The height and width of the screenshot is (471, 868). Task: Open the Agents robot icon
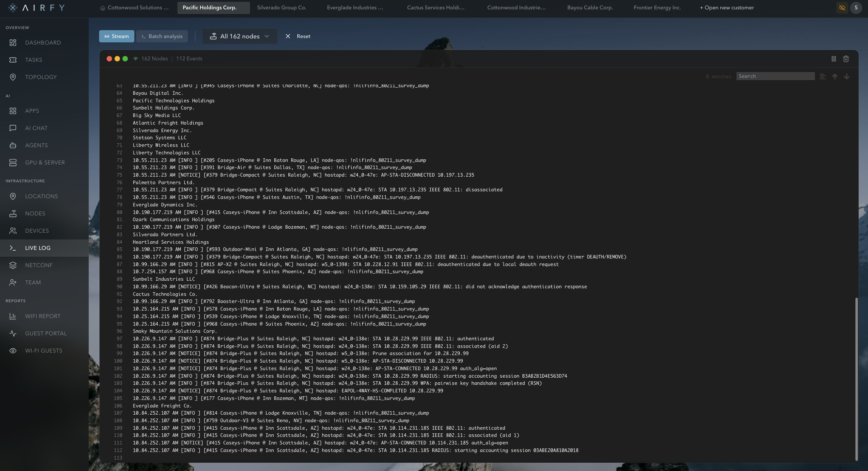pyautogui.click(x=13, y=145)
